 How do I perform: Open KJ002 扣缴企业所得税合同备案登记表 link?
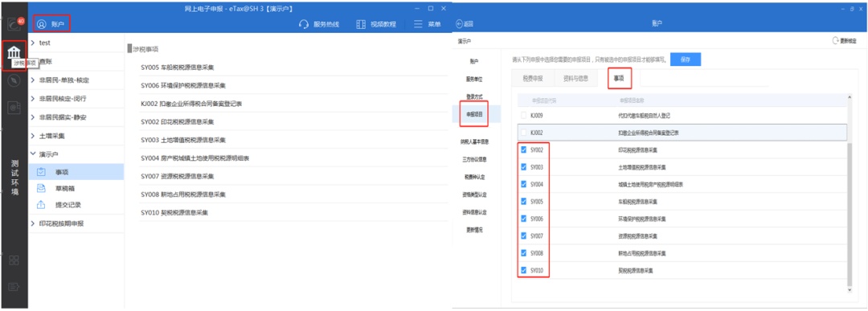[192, 104]
